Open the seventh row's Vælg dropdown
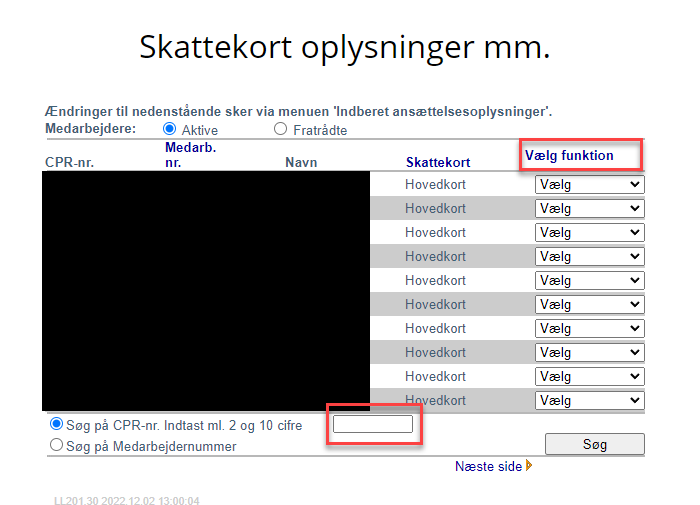This screenshot has width=700, height=505. tap(589, 329)
